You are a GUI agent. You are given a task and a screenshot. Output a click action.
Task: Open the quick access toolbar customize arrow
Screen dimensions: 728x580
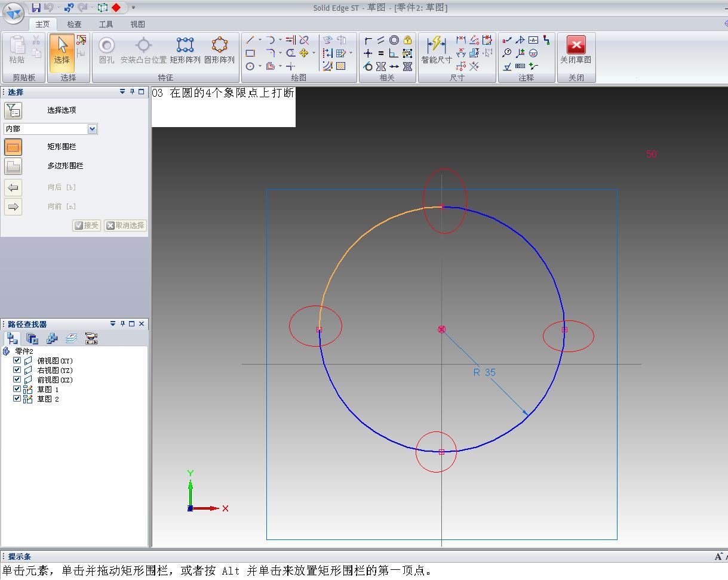point(133,8)
